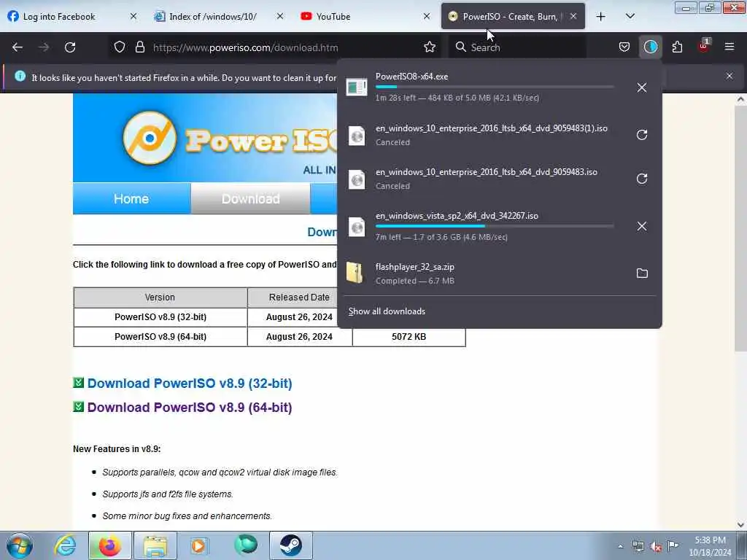Click the PowerISO logo
The image size is (747, 560).
click(x=150, y=138)
